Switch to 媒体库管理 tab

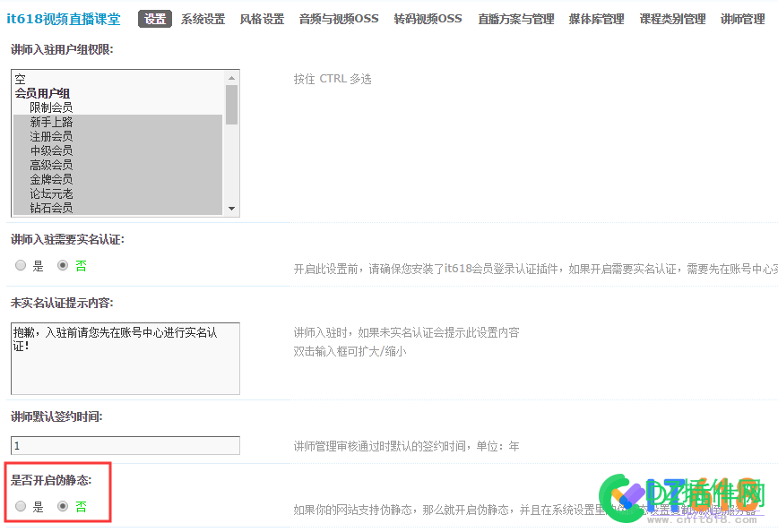596,19
